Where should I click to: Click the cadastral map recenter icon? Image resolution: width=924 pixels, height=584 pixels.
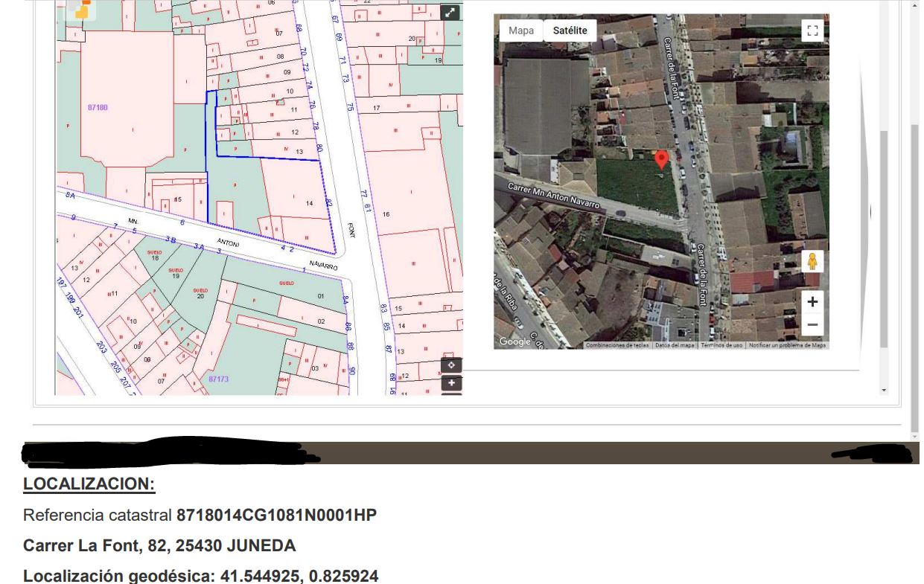pyautogui.click(x=451, y=365)
